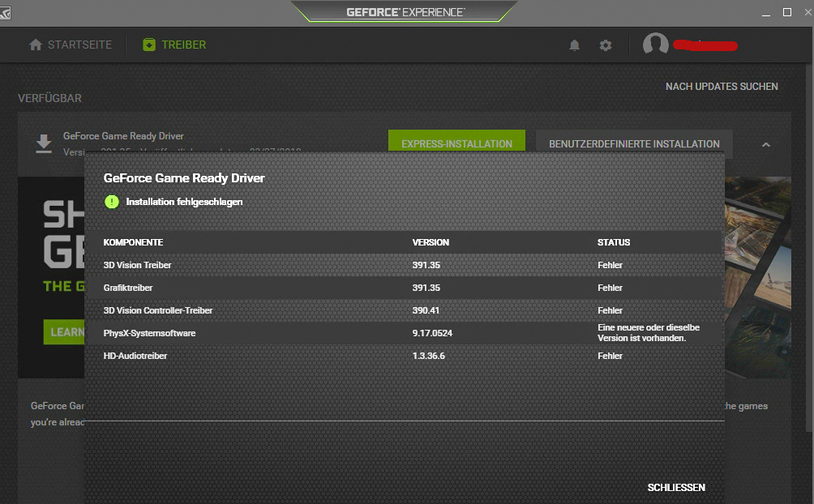Click version 9.17.0524 cell
This screenshot has width=814, height=504.
432,333
